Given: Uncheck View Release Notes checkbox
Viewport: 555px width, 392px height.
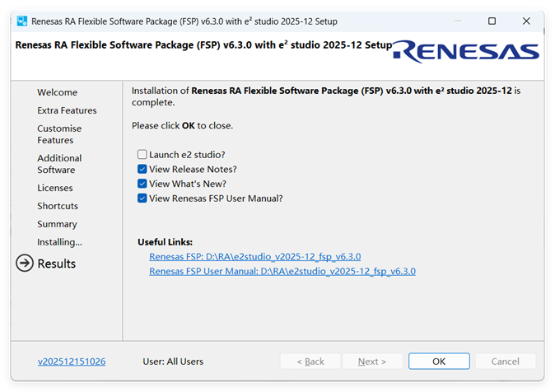Looking at the screenshot, I should point(142,169).
